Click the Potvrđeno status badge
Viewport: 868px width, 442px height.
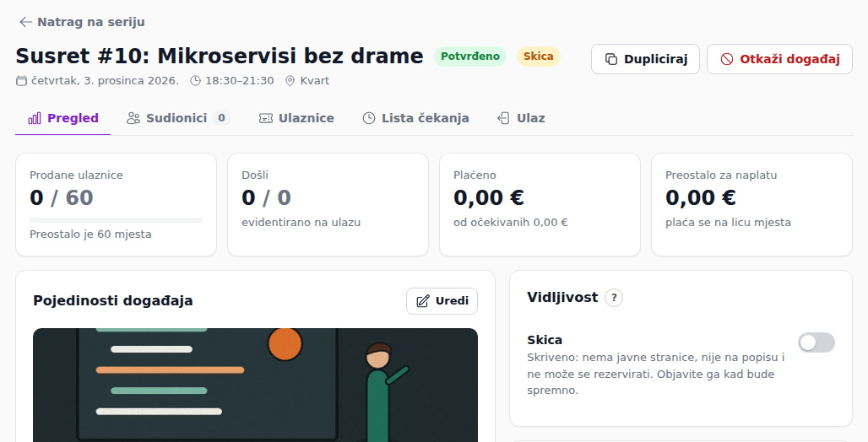pyautogui.click(x=470, y=57)
